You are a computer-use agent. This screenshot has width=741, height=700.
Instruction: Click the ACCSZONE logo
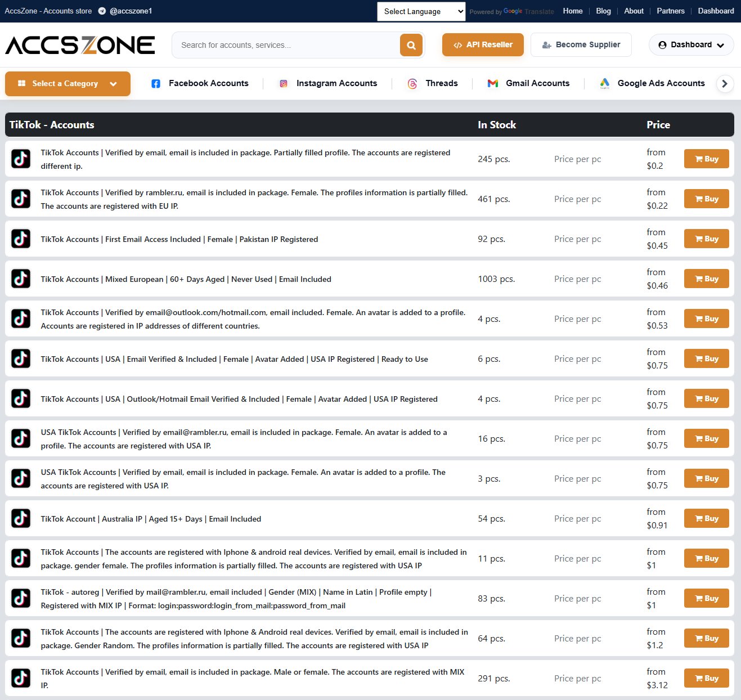pos(80,45)
